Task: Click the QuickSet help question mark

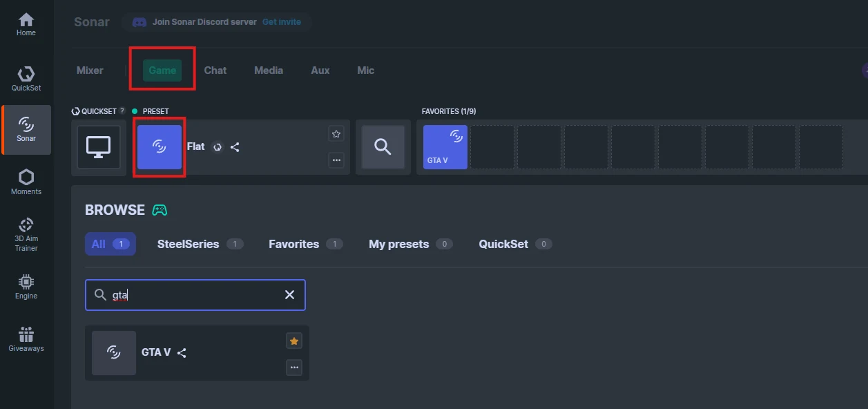Action: tap(122, 111)
